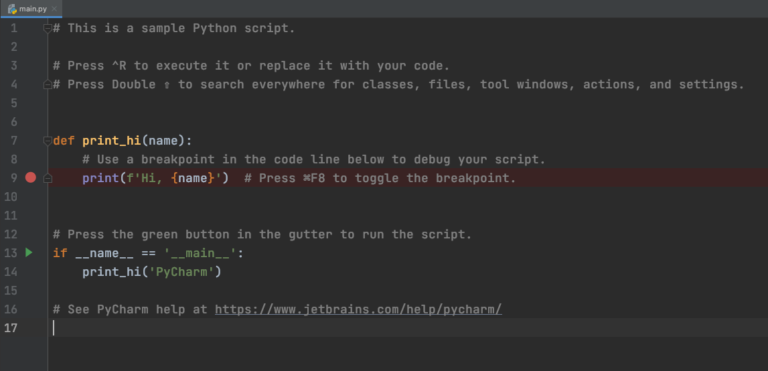
Task: Click the fold end marker on line 9
Action: coord(48,178)
